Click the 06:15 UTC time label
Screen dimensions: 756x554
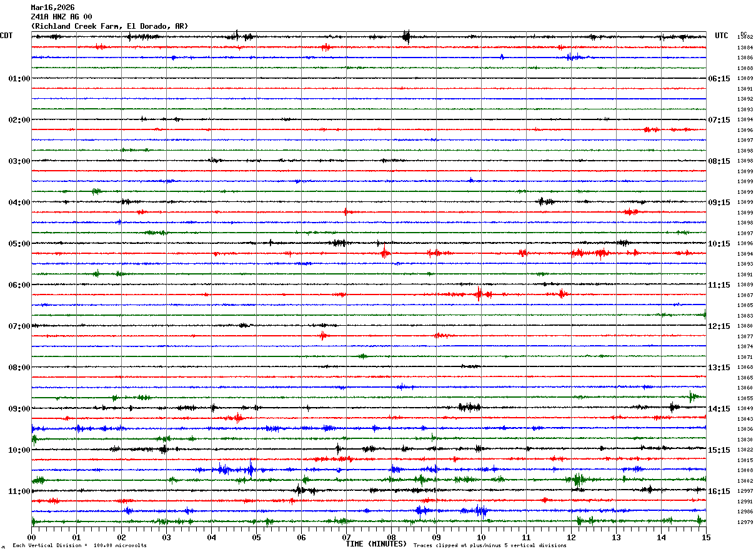[x=719, y=79]
